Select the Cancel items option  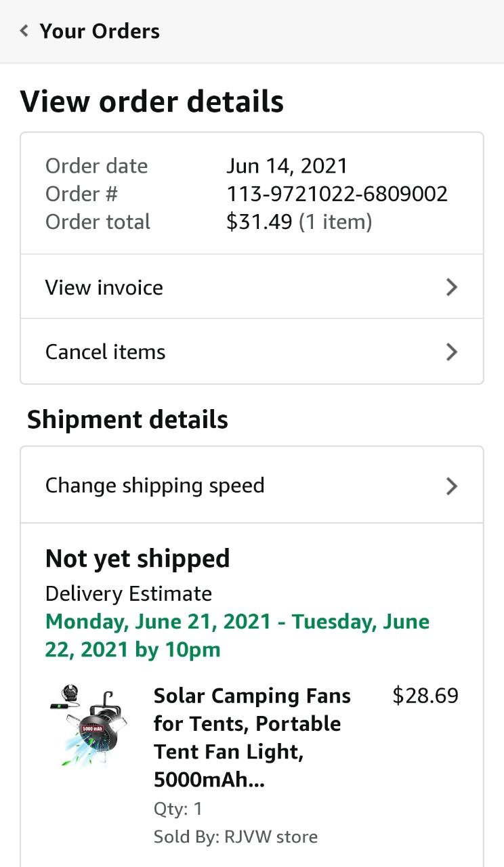pos(106,352)
